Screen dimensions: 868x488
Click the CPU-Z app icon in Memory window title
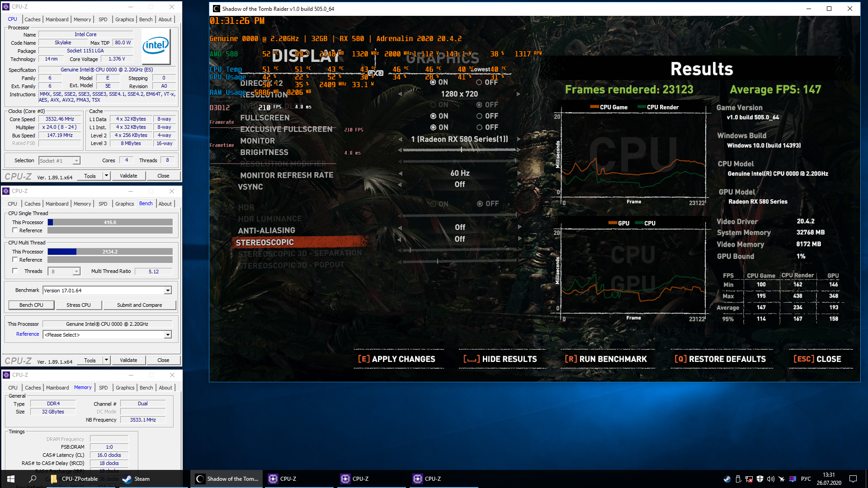[x=6, y=375]
